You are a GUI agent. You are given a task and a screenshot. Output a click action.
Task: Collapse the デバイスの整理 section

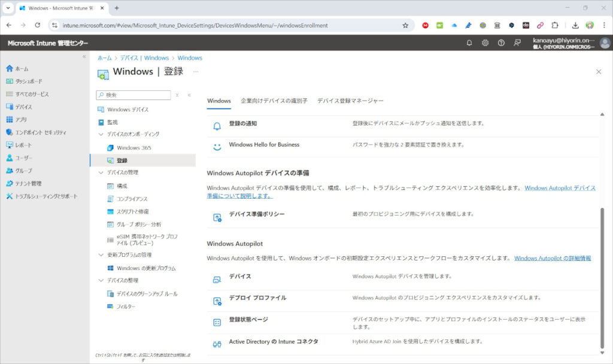pyautogui.click(x=101, y=280)
